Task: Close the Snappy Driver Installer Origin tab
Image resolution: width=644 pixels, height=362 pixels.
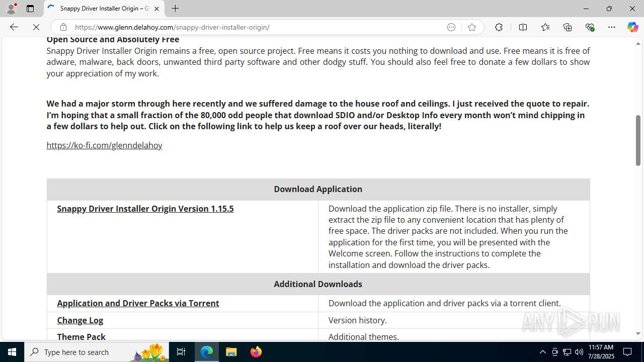Action: coord(156,9)
